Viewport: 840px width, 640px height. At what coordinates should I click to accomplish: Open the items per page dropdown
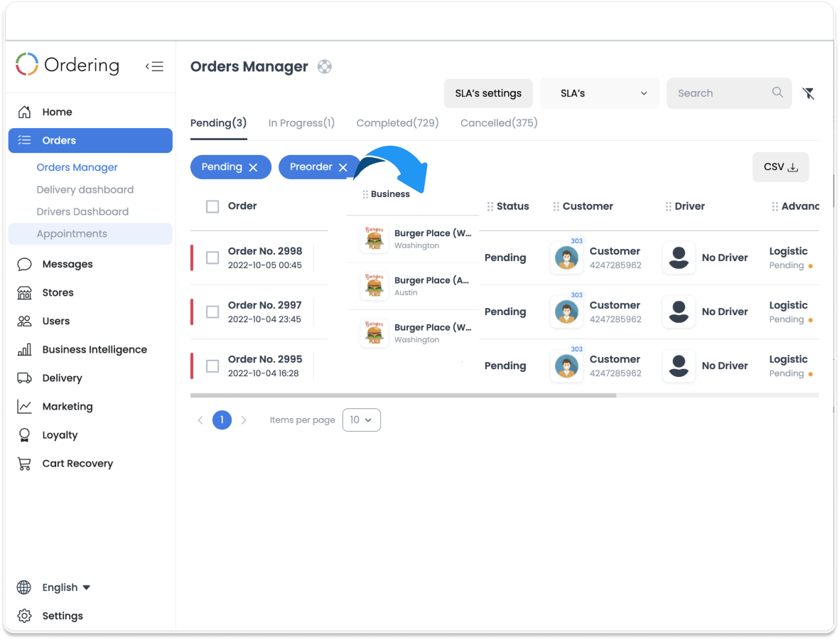[x=361, y=420]
